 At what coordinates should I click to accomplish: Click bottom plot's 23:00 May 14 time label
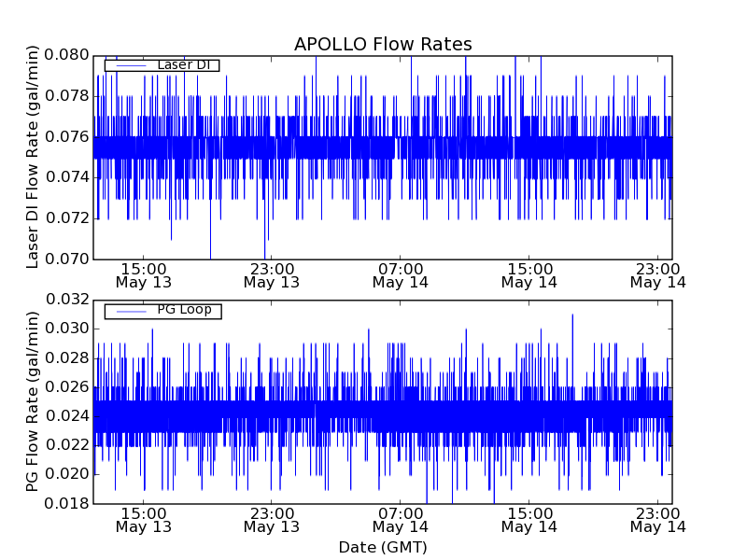(657, 519)
